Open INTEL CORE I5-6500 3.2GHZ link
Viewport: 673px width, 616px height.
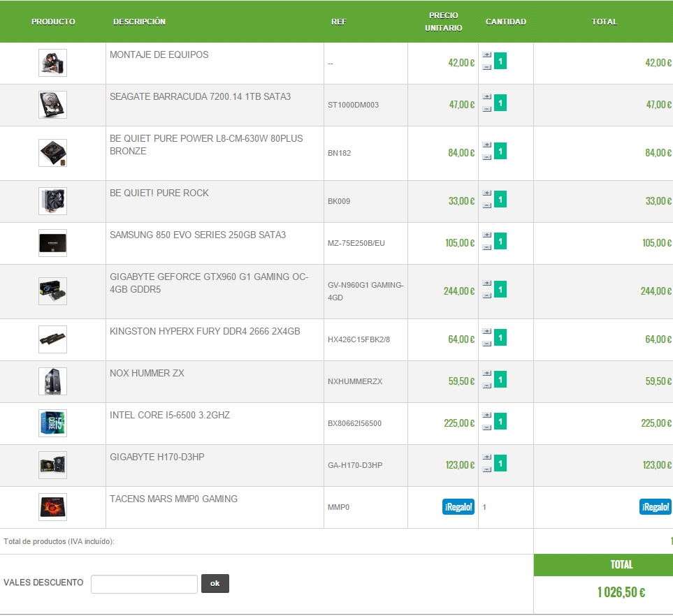pos(170,416)
